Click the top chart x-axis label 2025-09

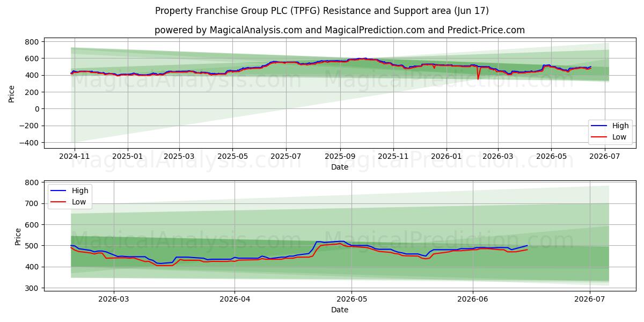(x=340, y=156)
